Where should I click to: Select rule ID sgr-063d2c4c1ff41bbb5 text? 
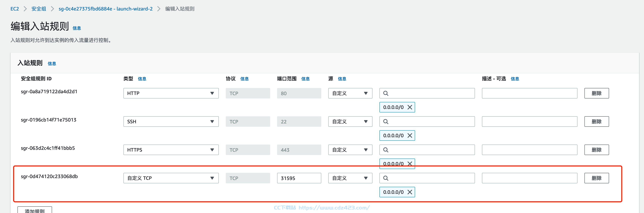point(48,148)
